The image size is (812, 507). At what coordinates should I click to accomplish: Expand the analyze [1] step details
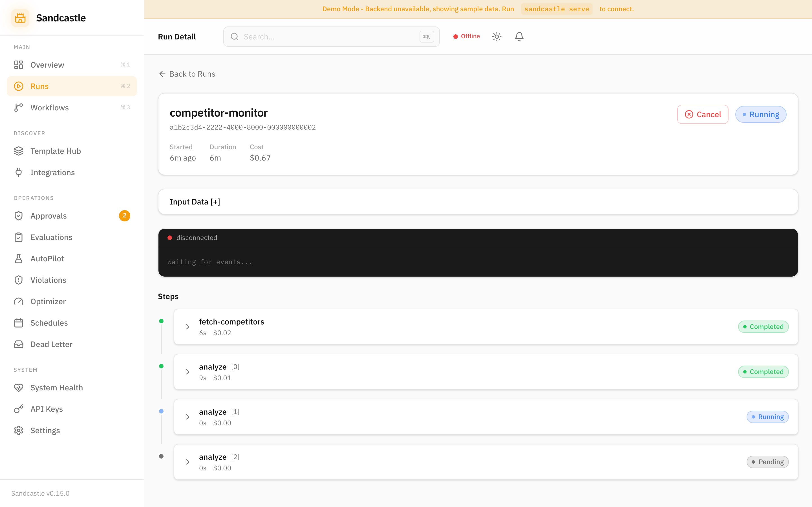(187, 417)
